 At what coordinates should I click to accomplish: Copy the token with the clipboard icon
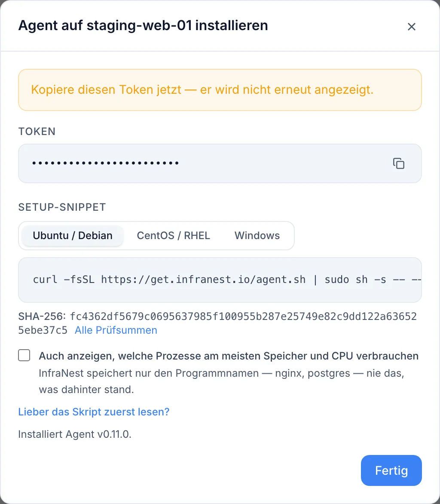tap(399, 163)
